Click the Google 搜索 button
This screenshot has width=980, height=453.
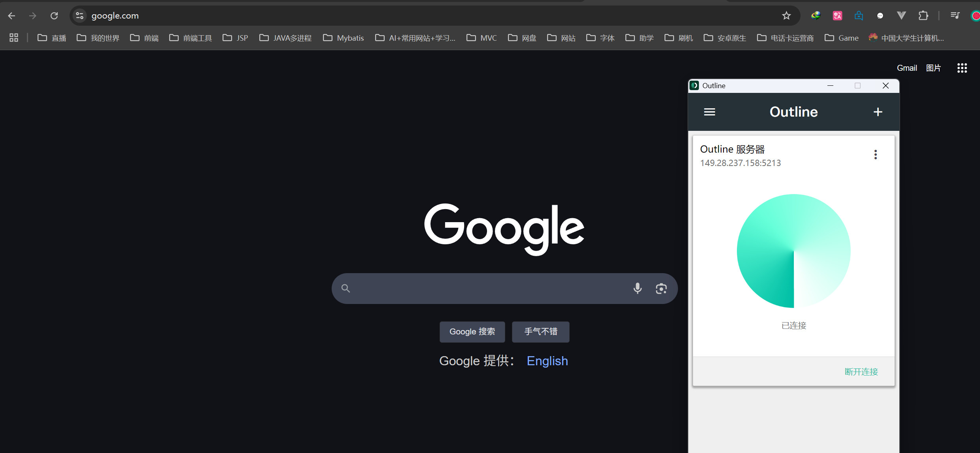coord(472,332)
